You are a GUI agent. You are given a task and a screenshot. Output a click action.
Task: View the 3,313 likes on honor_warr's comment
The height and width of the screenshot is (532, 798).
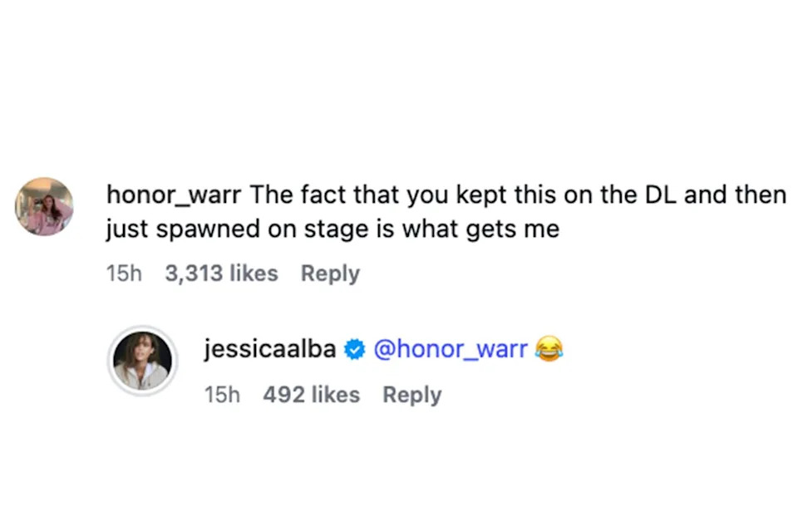click(x=221, y=273)
